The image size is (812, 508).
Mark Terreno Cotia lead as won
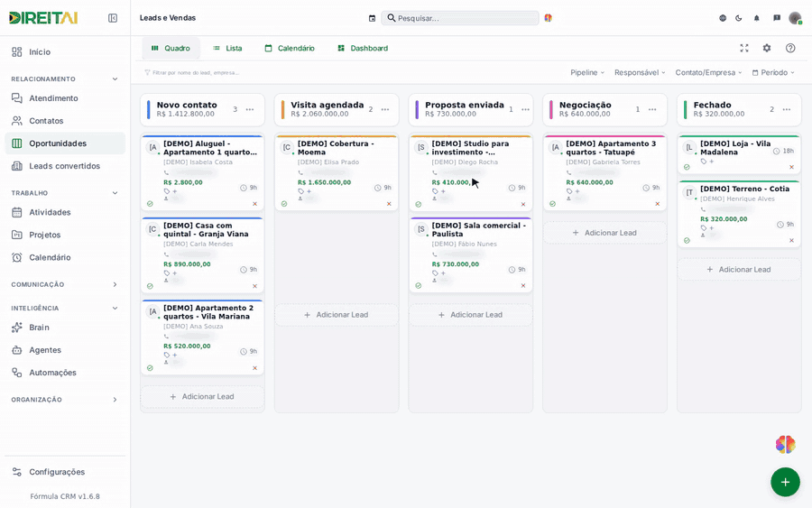[687, 241]
